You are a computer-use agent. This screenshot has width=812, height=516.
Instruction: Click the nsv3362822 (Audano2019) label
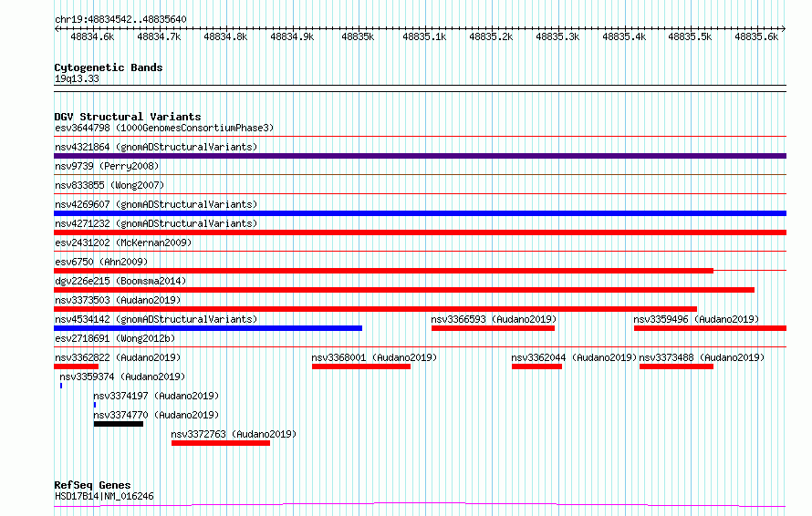(118, 357)
